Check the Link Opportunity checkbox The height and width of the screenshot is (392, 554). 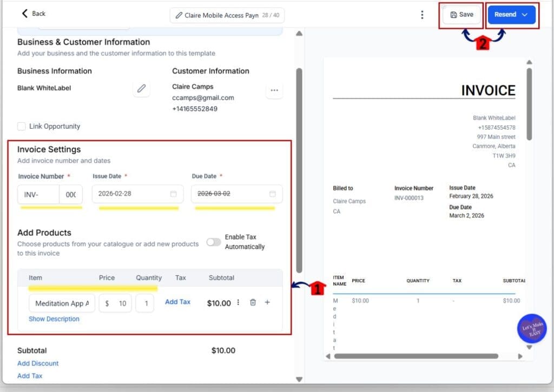click(21, 126)
